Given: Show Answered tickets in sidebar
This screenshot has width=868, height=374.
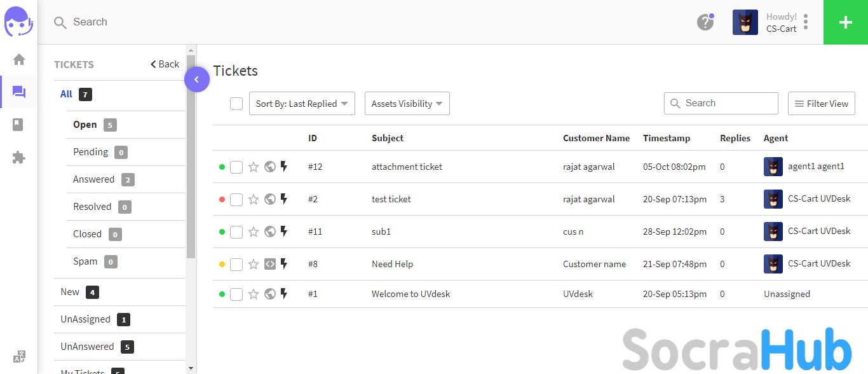Looking at the screenshot, I should click(94, 179).
